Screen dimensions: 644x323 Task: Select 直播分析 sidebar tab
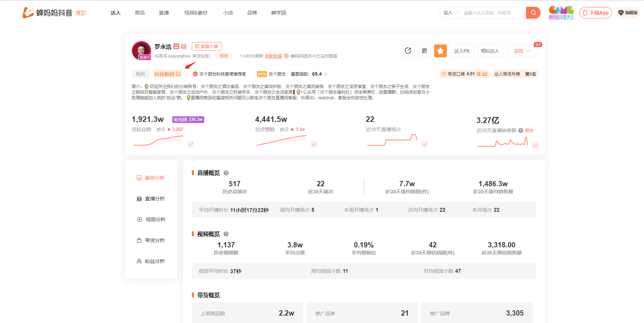[151, 199]
